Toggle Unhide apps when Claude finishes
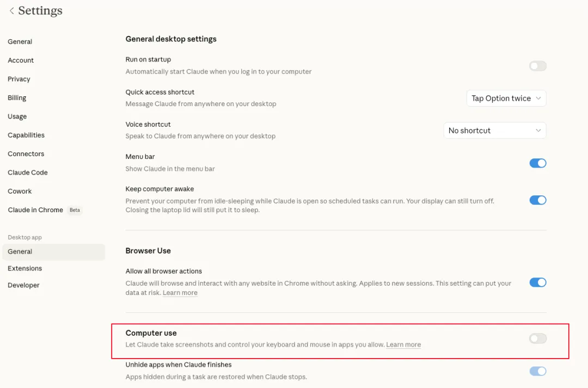The image size is (588, 388). [537, 371]
